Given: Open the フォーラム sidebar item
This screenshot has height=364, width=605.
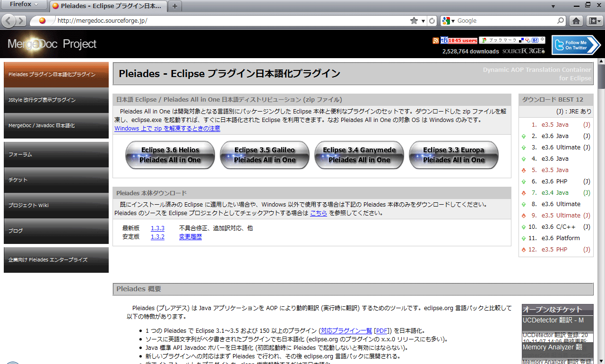Looking at the screenshot, I should 56,155.
